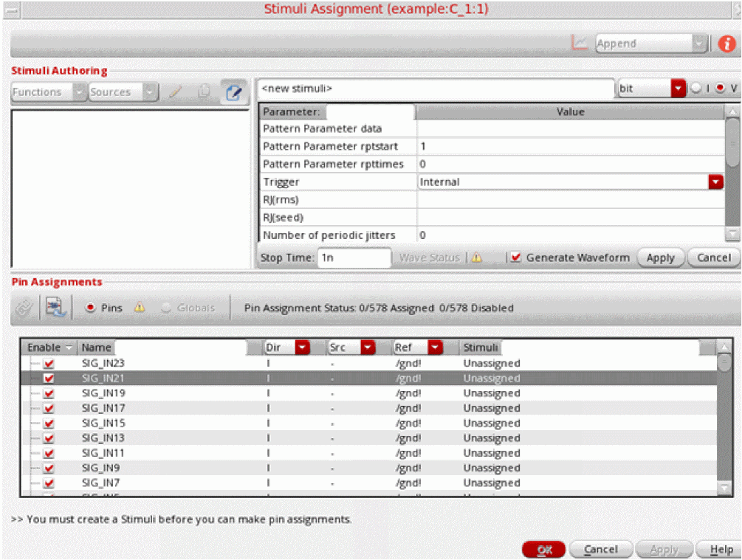Click the pencil edit stimuli icon
Screen dimensions: 742x560
point(176,92)
